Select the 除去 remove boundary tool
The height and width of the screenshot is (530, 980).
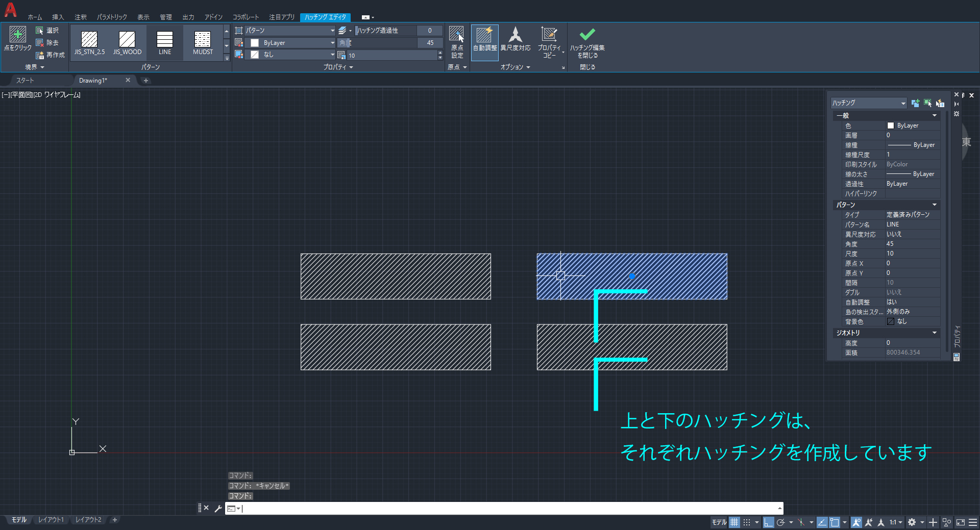point(47,42)
